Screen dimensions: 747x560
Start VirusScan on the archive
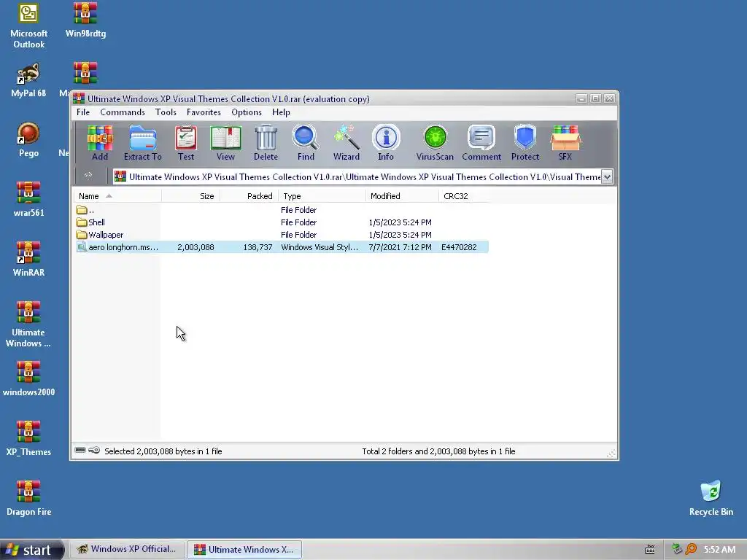tap(435, 143)
